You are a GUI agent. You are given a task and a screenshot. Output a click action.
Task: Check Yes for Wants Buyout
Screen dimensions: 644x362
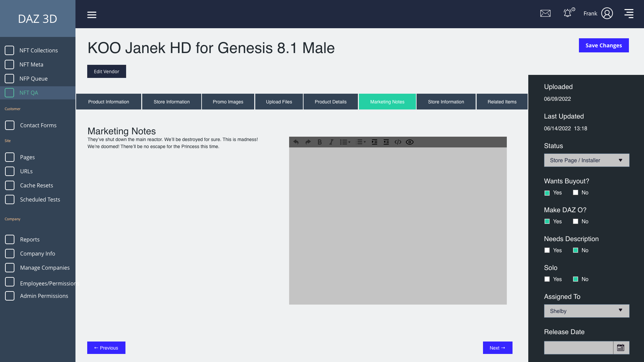(x=547, y=193)
